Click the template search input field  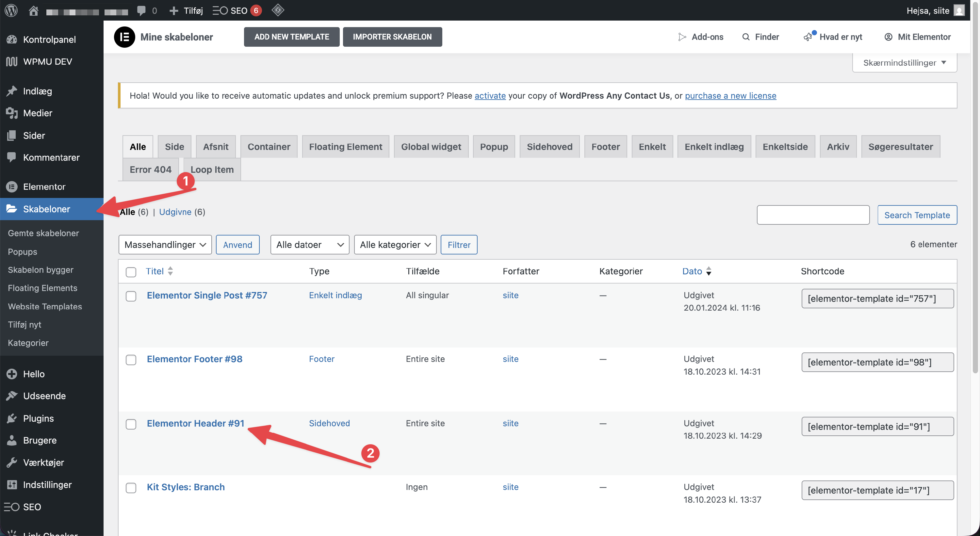coord(813,215)
